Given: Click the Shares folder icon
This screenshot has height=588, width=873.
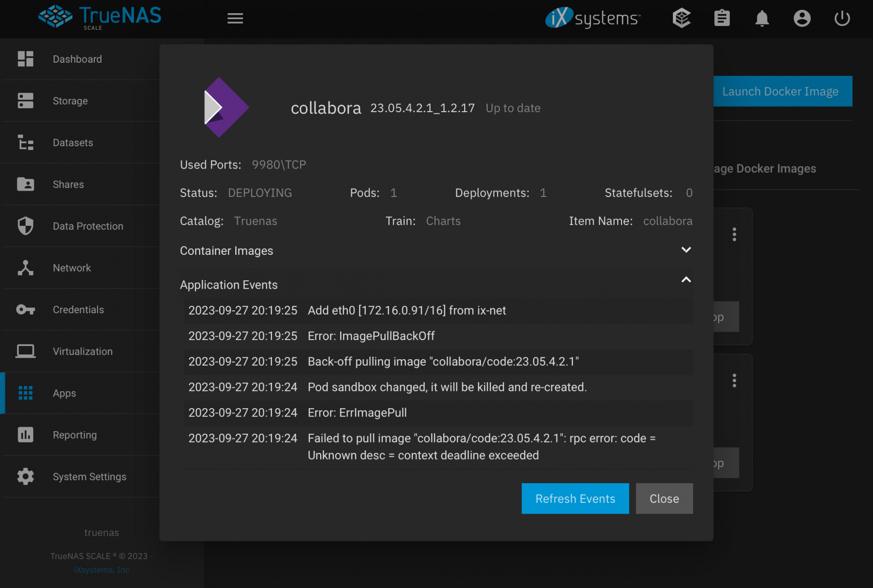Looking at the screenshot, I should click(x=25, y=184).
